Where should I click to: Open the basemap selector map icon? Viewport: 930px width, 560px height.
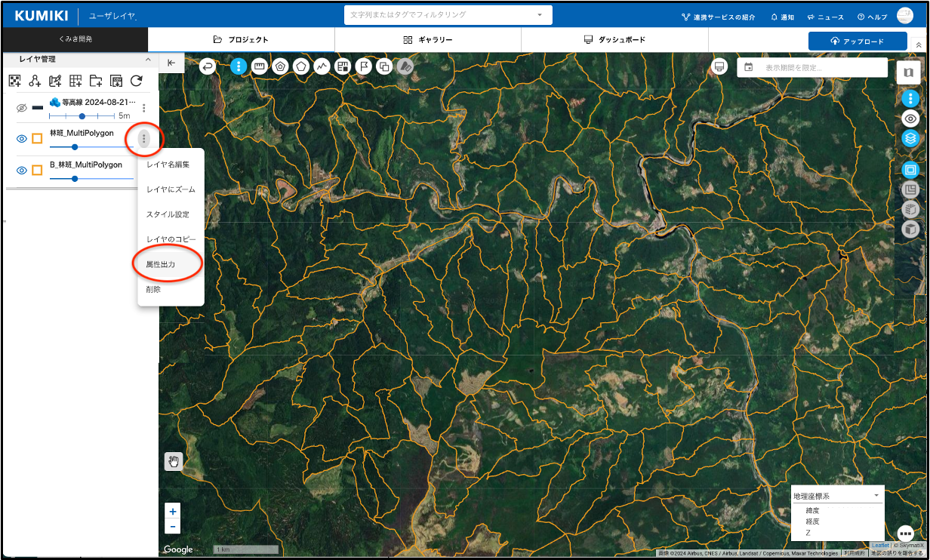point(908,72)
